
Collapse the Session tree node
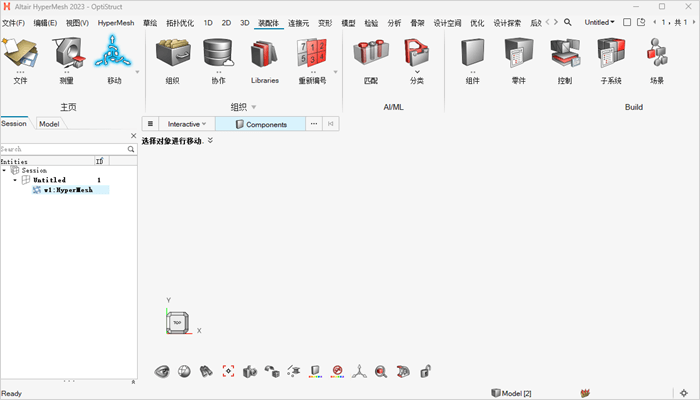tap(4, 170)
